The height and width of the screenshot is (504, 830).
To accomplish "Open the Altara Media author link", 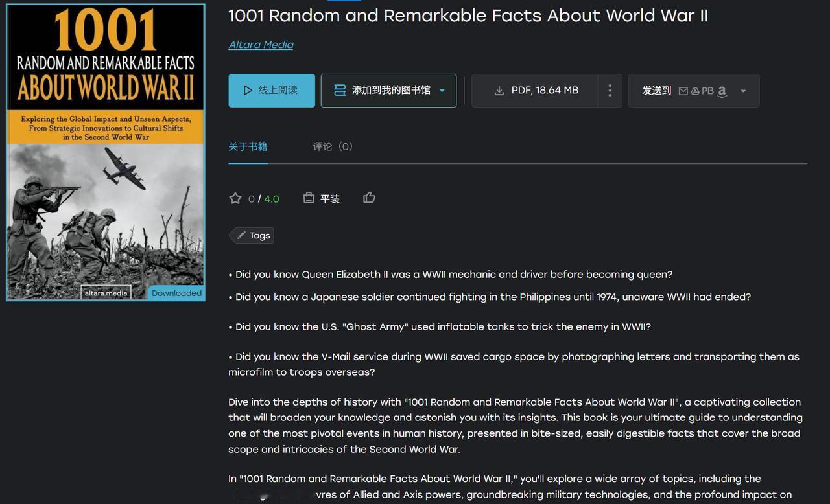I will [261, 45].
